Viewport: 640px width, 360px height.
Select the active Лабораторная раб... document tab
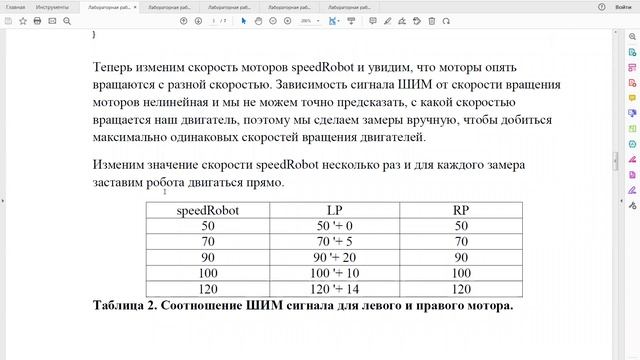coord(109,7)
